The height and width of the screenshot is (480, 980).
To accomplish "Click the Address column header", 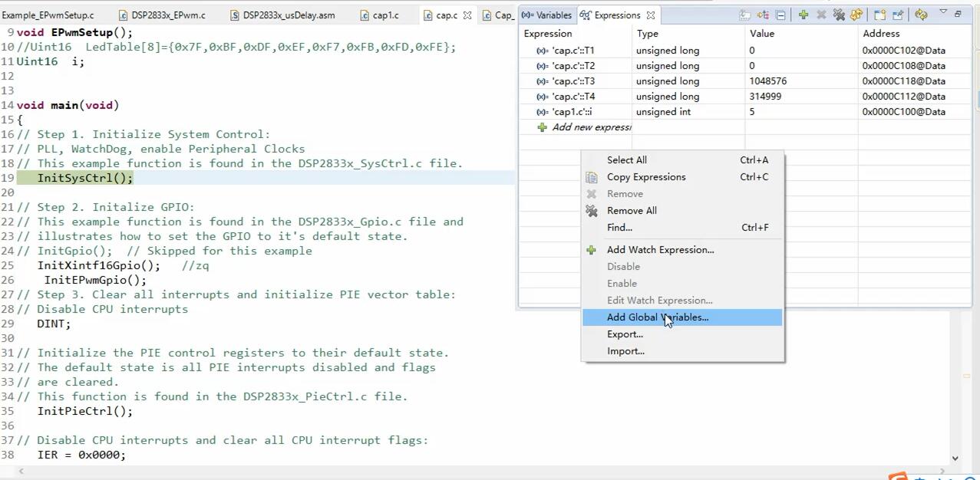I will pyautogui.click(x=915, y=34).
